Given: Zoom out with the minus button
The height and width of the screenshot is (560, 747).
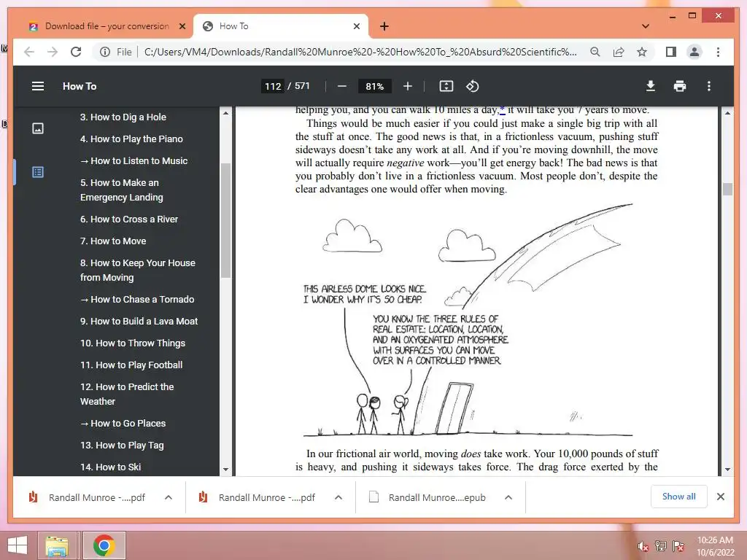Looking at the screenshot, I should [341, 86].
